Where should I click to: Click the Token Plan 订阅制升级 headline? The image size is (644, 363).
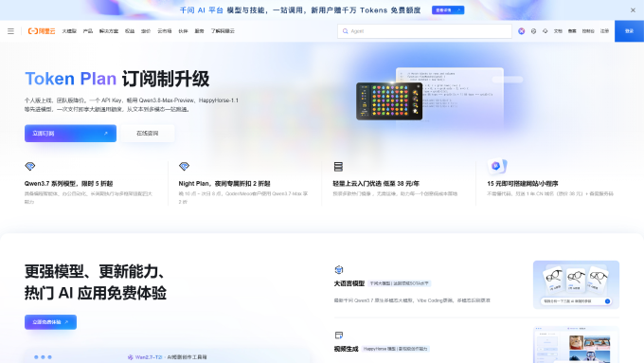pyautogui.click(x=117, y=79)
